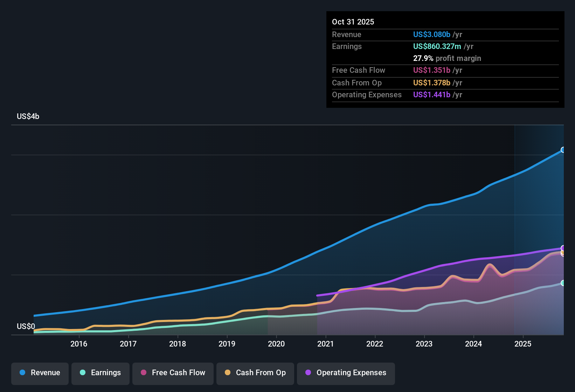The height and width of the screenshot is (392, 575).
Task: Toggle the Revenue series visibility
Action: pos(40,373)
